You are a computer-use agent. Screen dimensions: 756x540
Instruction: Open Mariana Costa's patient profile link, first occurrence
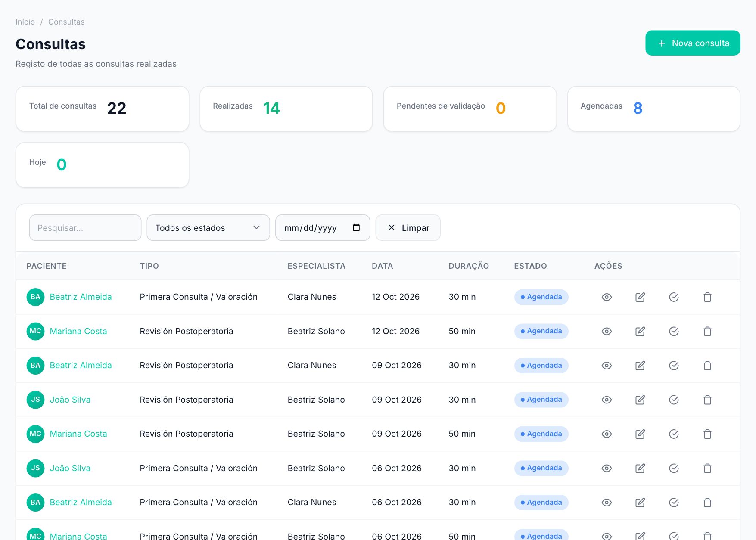click(78, 331)
